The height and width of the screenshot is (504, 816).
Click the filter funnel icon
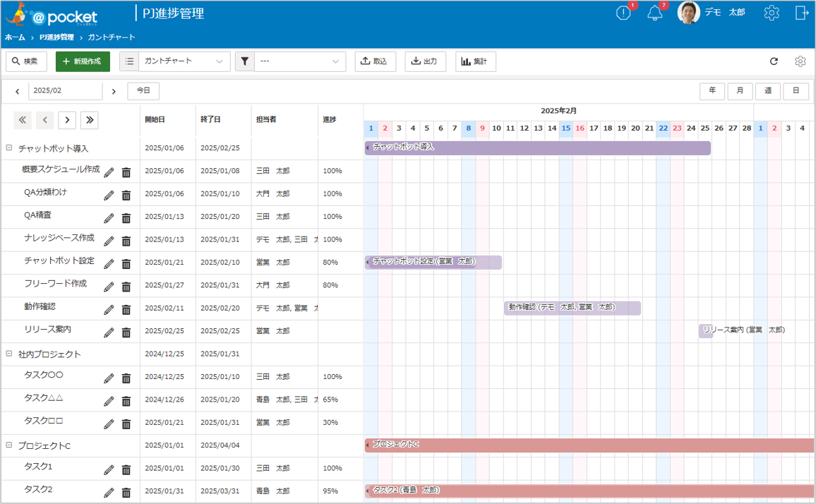(244, 61)
